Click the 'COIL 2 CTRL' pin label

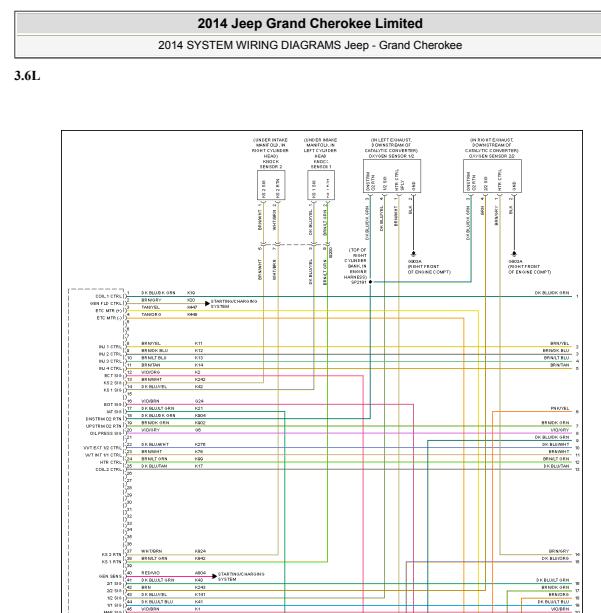tap(109, 469)
